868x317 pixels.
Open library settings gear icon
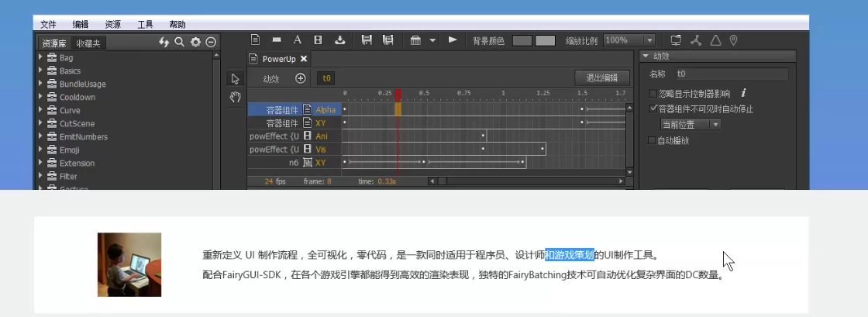pos(195,42)
